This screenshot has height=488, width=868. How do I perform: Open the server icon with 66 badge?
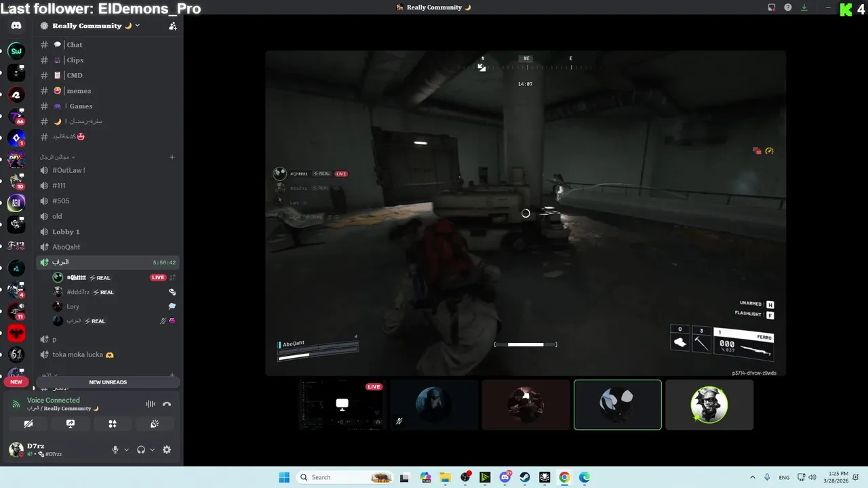tap(16, 116)
